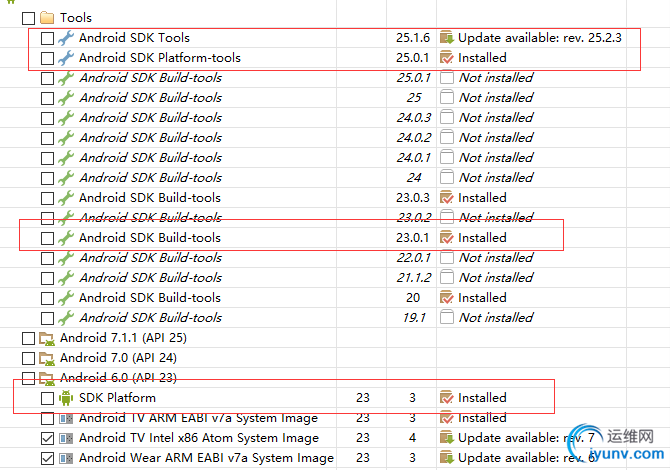Click API level '23' in SDK Platform row
The image size is (670, 470).
tap(362, 398)
